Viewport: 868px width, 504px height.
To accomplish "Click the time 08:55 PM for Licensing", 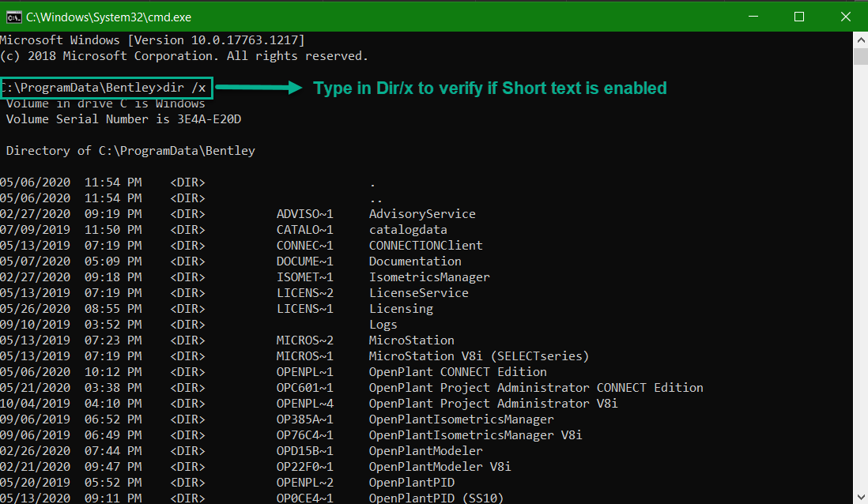I will tap(113, 309).
